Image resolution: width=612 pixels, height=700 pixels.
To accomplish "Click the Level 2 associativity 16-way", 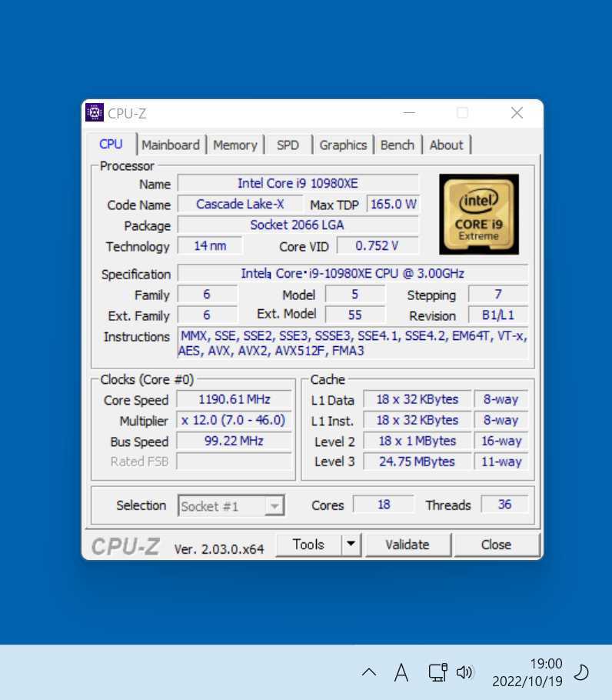I will coord(501,441).
